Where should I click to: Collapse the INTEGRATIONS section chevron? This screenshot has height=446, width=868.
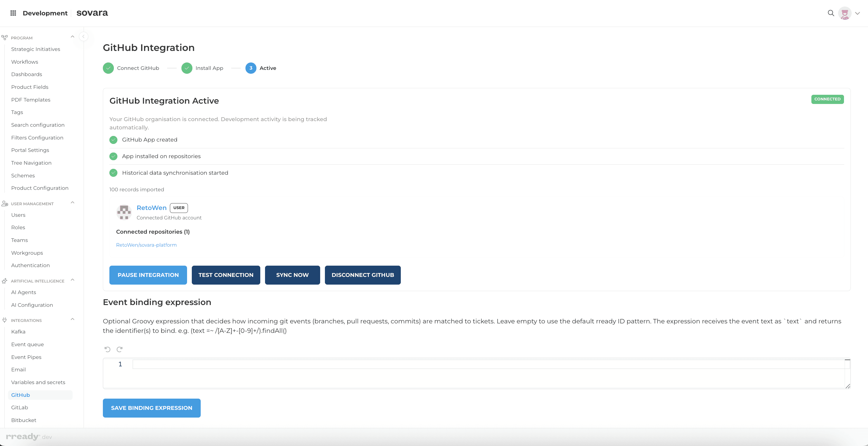[72, 320]
